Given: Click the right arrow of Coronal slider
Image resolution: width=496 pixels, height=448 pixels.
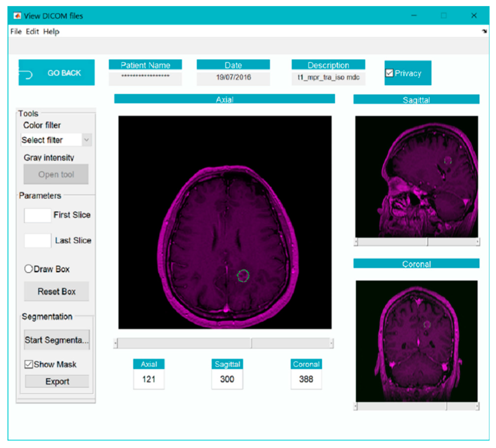Looking at the screenshot, I should 477,406.
